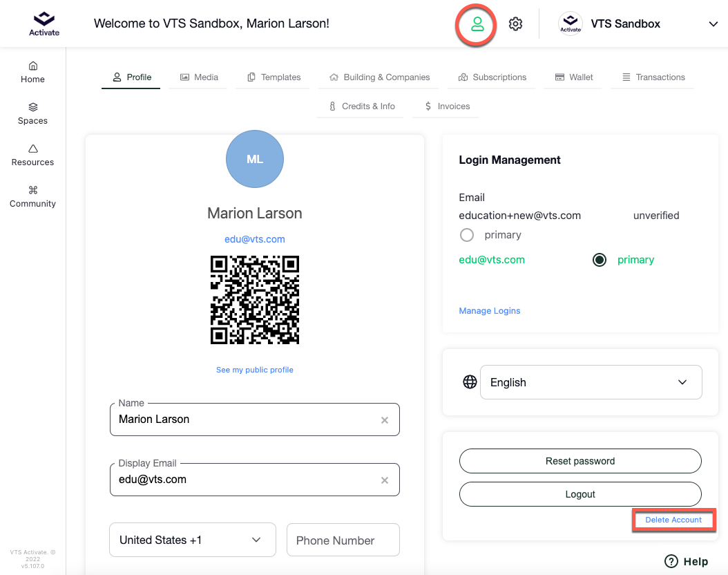Open the United States +1 country dropdown
This screenshot has width=728, height=575.
pyautogui.click(x=193, y=540)
